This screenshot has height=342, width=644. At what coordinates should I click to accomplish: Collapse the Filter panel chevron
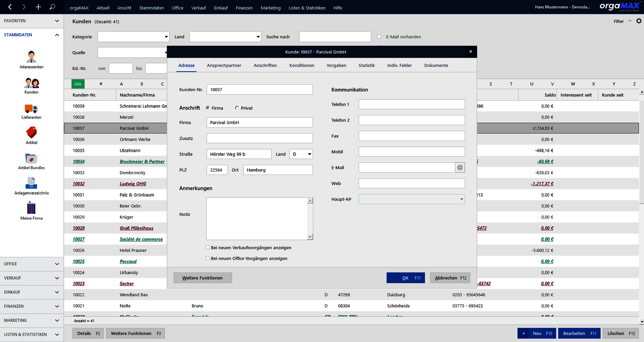click(630, 21)
